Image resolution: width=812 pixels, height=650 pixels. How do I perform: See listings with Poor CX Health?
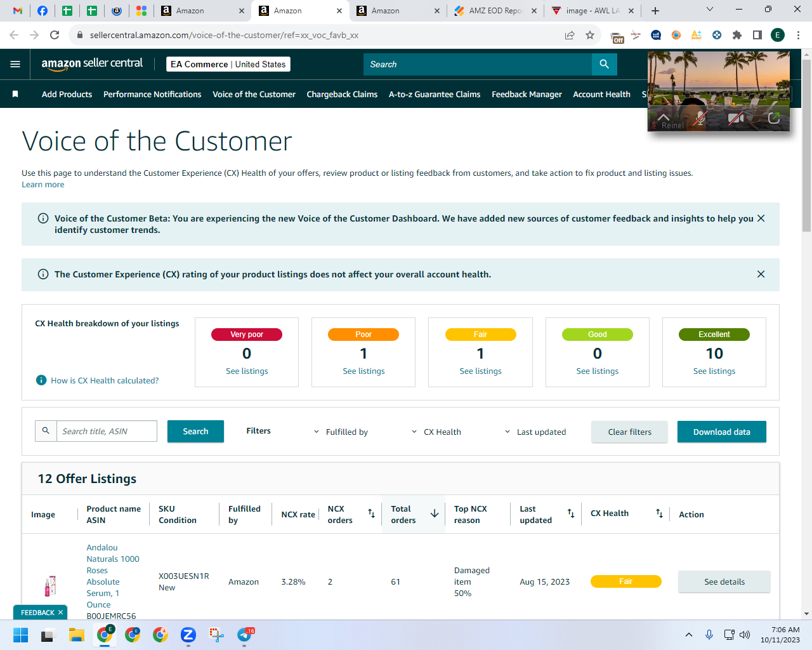coord(363,371)
